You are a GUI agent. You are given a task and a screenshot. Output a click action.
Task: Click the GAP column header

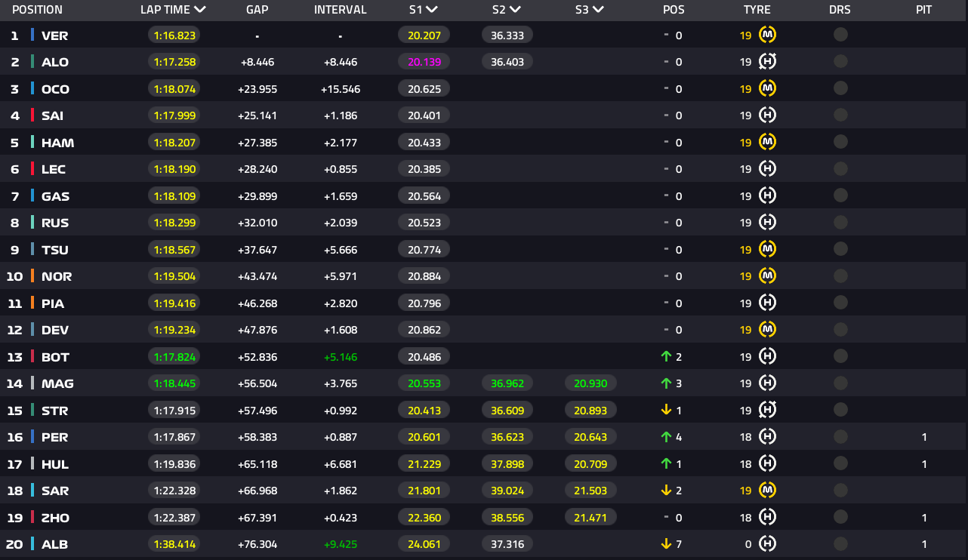pyautogui.click(x=257, y=10)
